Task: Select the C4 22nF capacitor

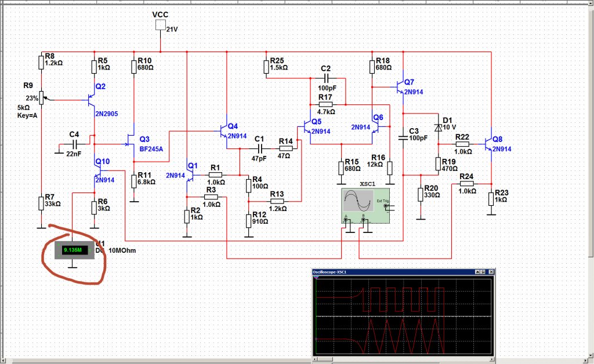Action: (x=75, y=144)
